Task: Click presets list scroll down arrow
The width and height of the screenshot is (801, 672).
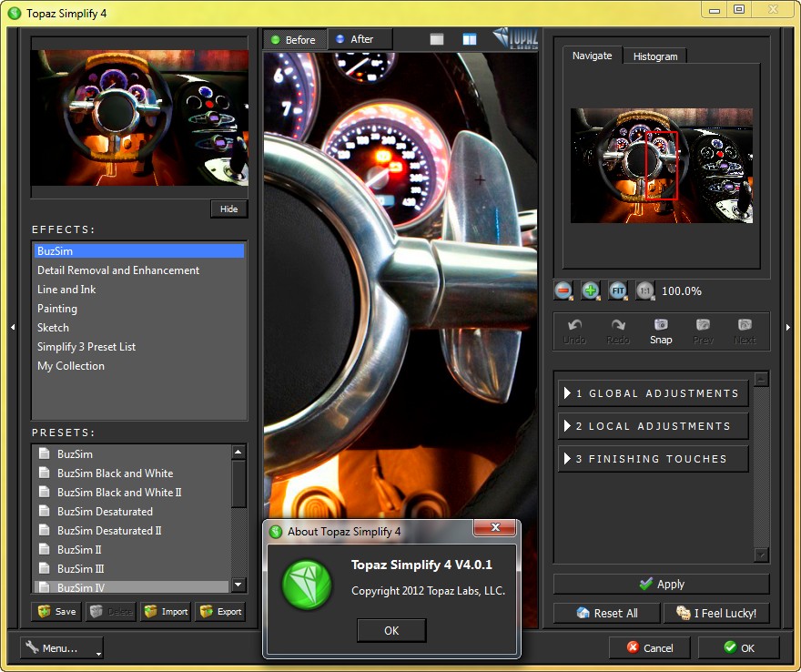Action: pos(238,584)
